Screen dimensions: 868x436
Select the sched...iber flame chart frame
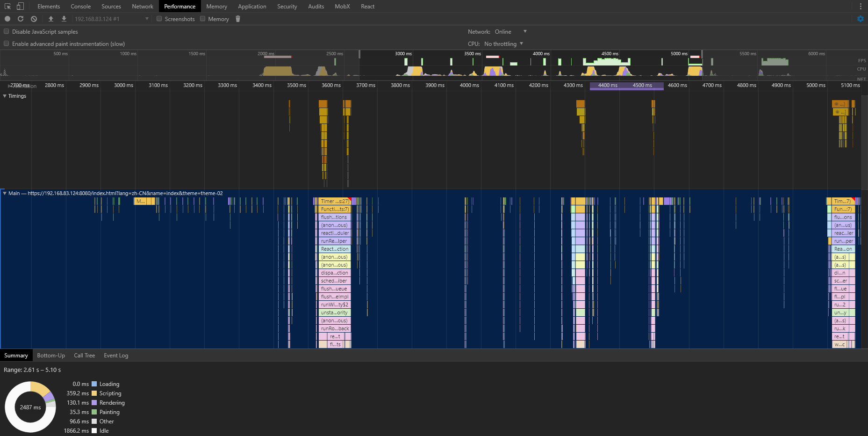pos(335,281)
